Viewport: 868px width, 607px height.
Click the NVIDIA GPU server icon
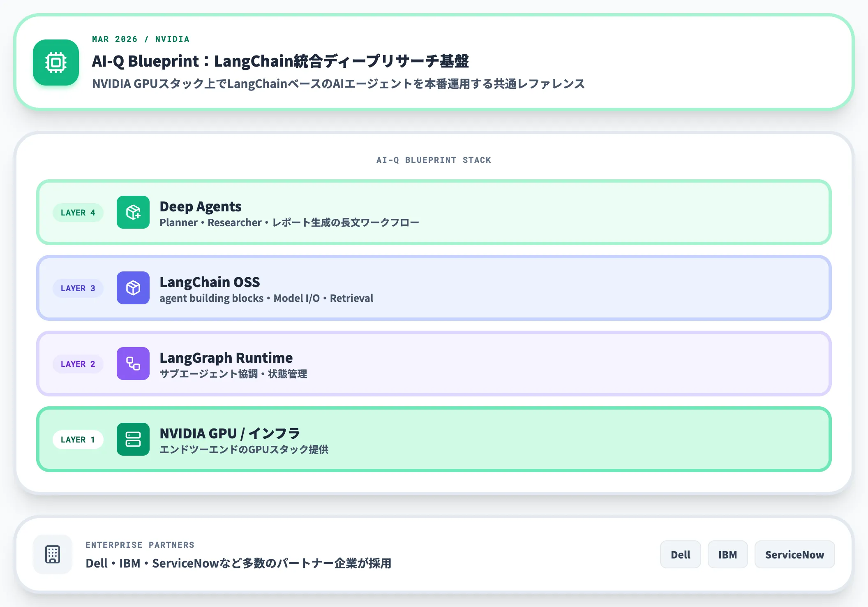[133, 439]
